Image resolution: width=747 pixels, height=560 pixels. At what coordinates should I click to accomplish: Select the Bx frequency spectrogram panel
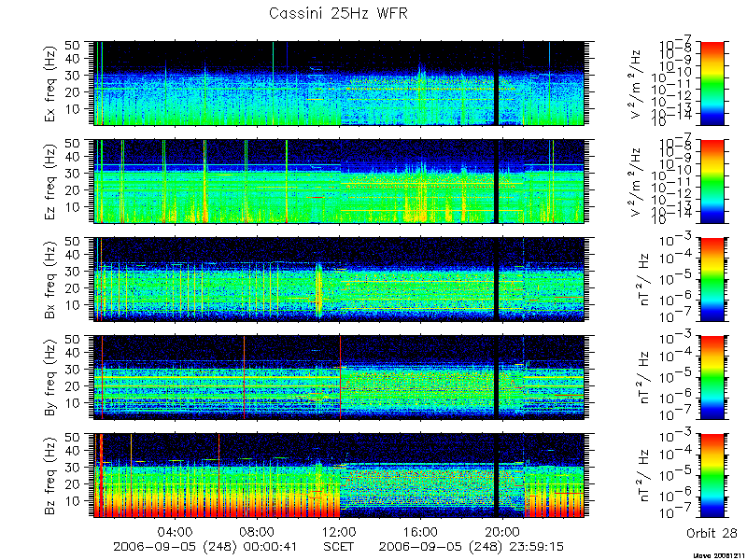click(339, 279)
